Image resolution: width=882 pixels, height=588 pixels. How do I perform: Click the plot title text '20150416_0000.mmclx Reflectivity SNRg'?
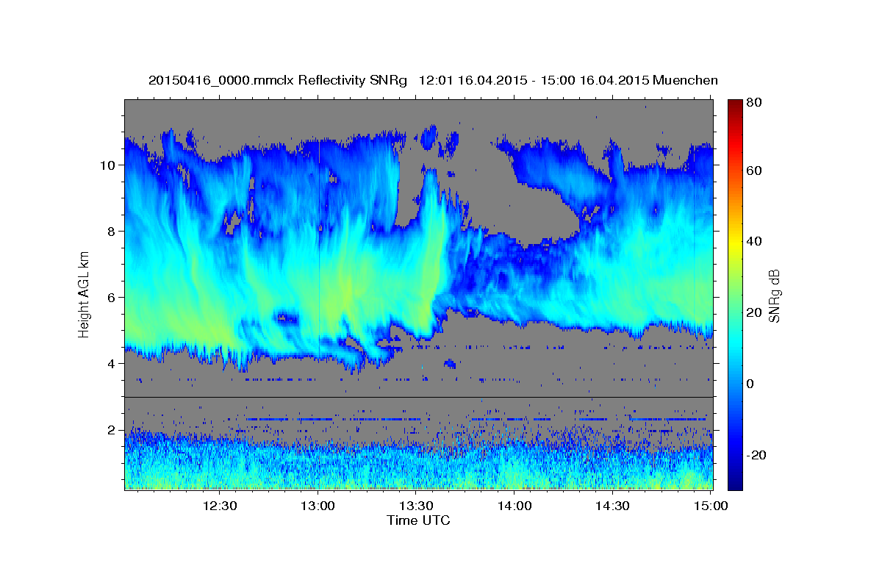tap(278, 80)
